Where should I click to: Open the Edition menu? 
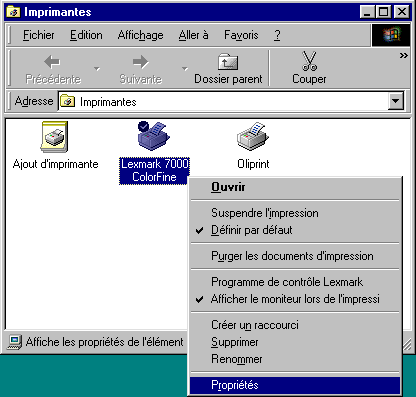(86, 35)
